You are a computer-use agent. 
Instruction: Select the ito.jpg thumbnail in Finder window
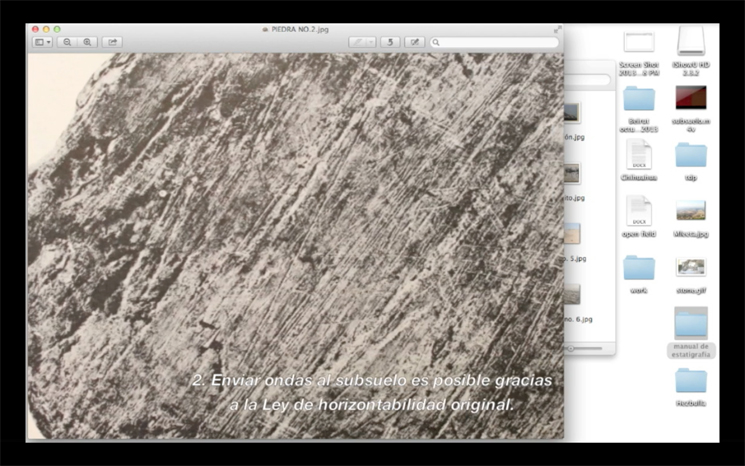pyautogui.click(x=572, y=173)
